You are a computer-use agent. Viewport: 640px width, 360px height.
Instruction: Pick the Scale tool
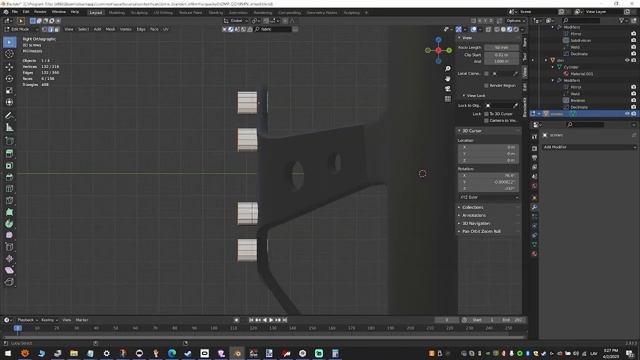click(x=9, y=90)
